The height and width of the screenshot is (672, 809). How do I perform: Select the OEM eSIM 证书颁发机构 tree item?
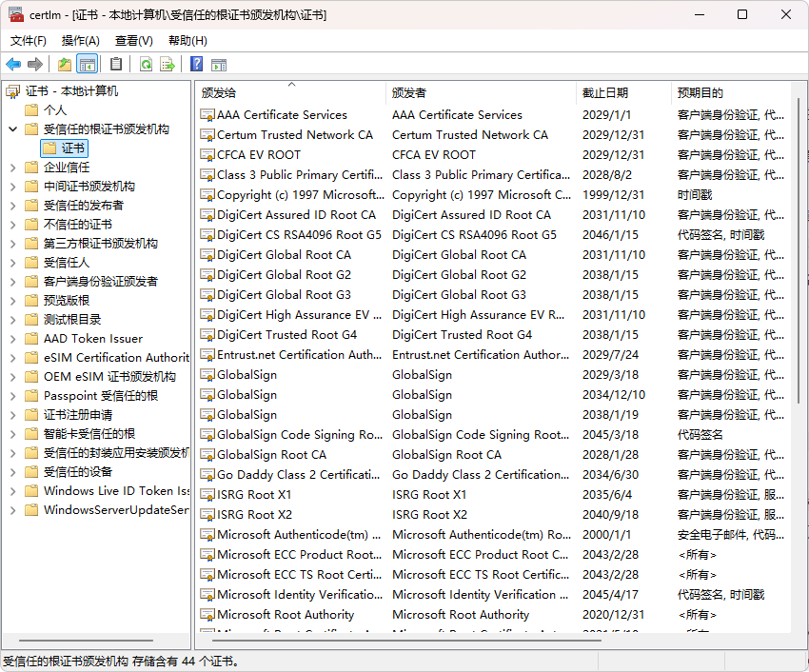pyautogui.click(x=109, y=377)
